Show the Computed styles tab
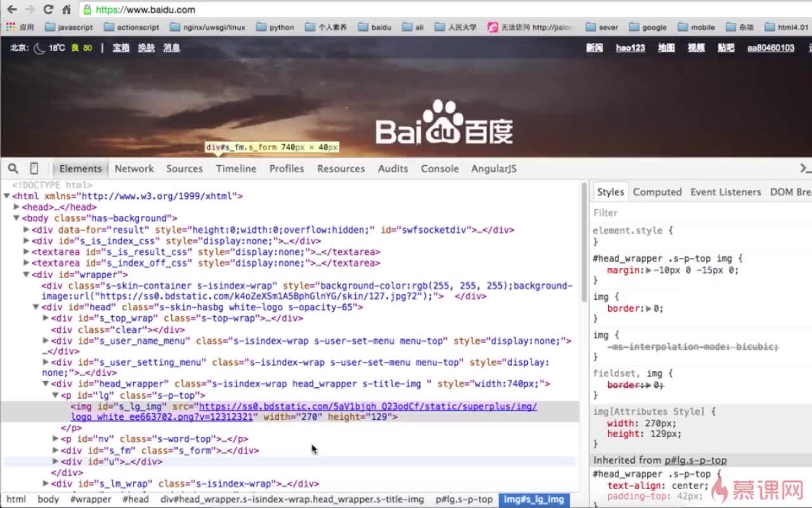Image resolution: width=812 pixels, height=508 pixels. (657, 192)
